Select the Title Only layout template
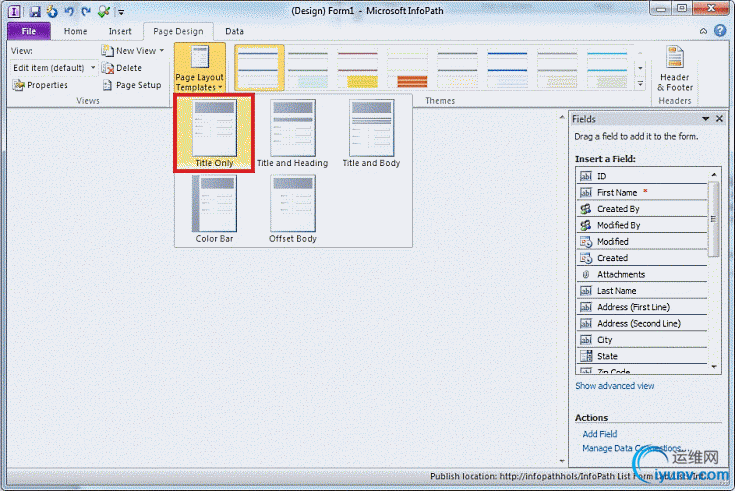Image resolution: width=735 pixels, height=491 pixels. click(214, 131)
